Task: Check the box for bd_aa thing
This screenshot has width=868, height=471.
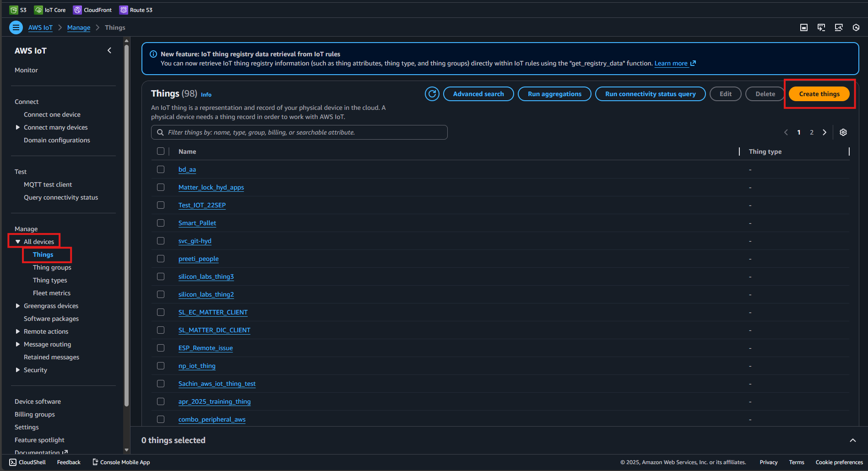Action: click(x=161, y=169)
